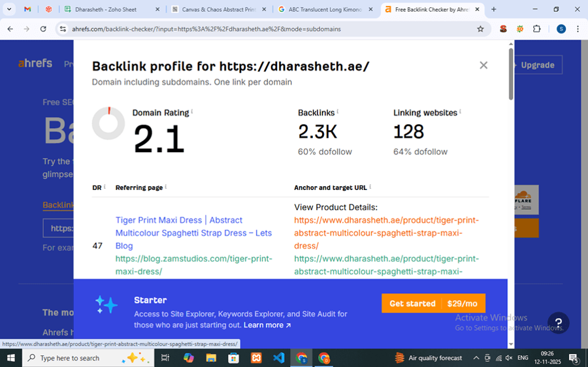Image resolution: width=588 pixels, height=367 pixels.
Task: Show Referring page column info icon
Action: click(x=166, y=186)
